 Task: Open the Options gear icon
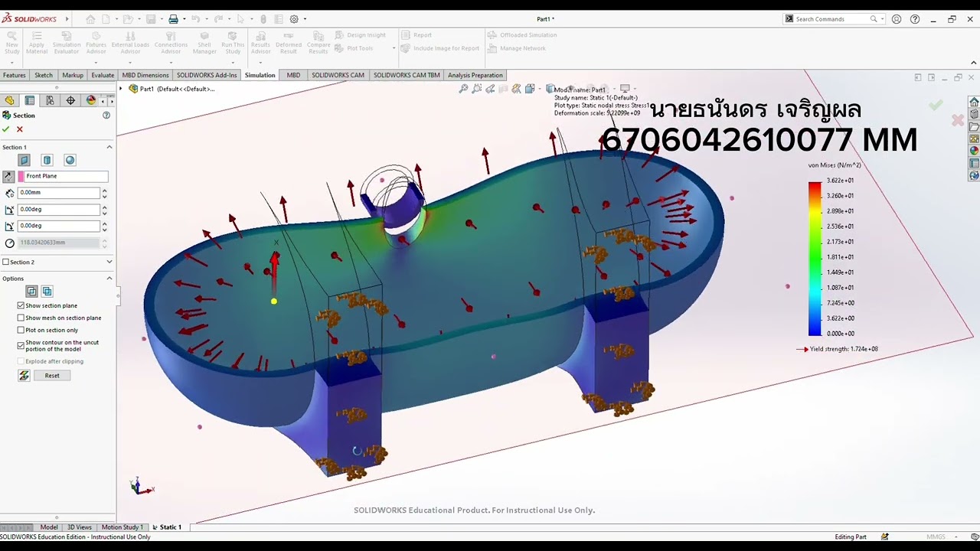coord(294,19)
